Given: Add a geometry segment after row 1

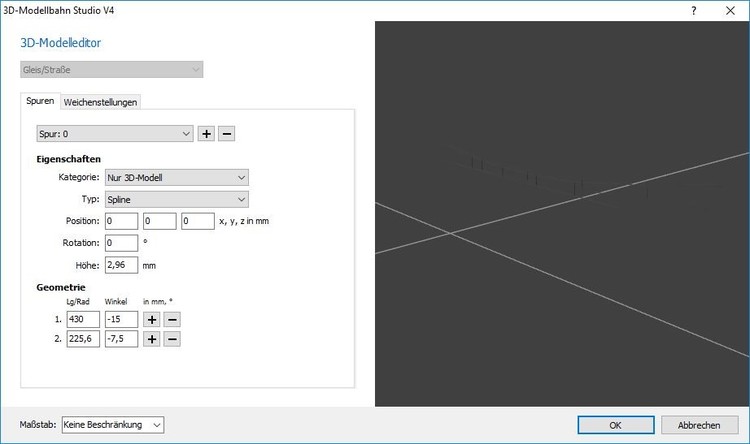Looking at the screenshot, I should pyautogui.click(x=152, y=320).
